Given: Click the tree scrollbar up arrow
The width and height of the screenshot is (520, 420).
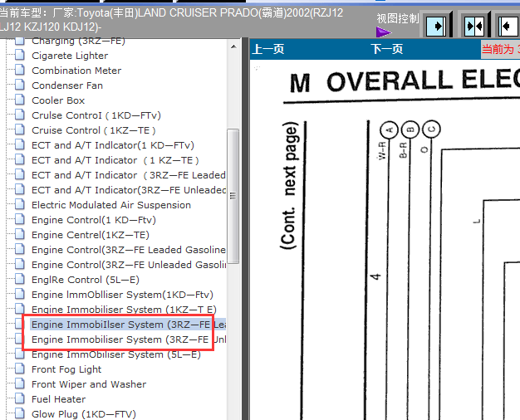Looking at the screenshot, I should tap(233, 46).
